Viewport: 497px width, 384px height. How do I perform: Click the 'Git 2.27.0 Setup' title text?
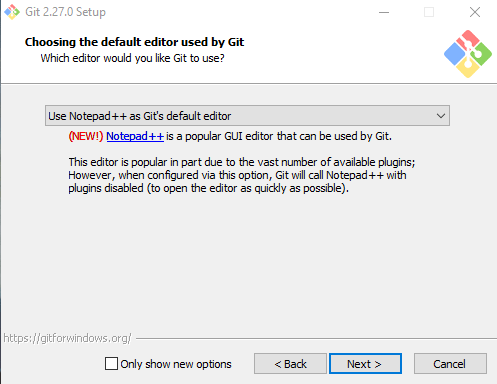click(x=66, y=12)
